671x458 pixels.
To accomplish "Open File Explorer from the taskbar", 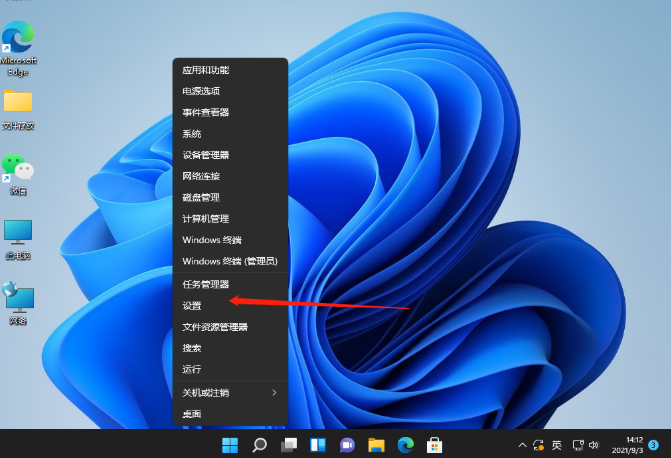I will pyautogui.click(x=376, y=444).
